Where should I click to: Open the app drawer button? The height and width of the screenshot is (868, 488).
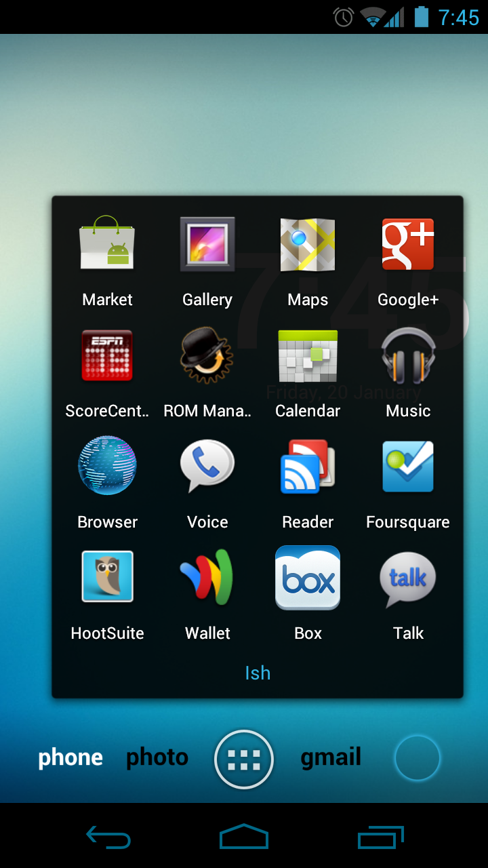pyautogui.click(x=244, y=759)
